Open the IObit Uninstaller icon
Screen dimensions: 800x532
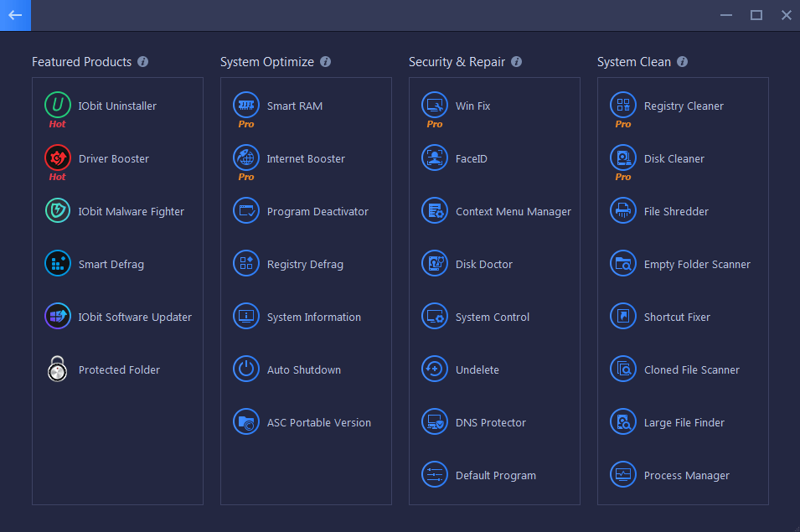pyautogui.click(x=58, y=105)
